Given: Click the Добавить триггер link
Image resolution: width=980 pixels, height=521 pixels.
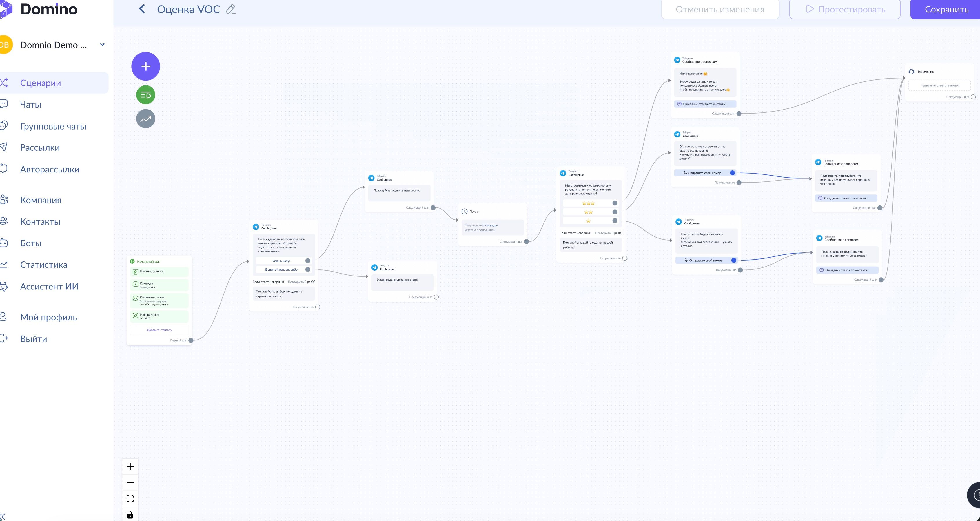Looking at the screenshot, I should click(159, 330).
